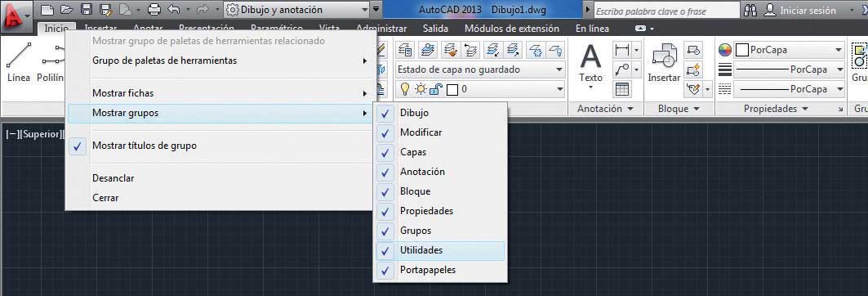Select the Polilínea drawing tool
This screenshot has height=296, width=868.
[51, 62]
